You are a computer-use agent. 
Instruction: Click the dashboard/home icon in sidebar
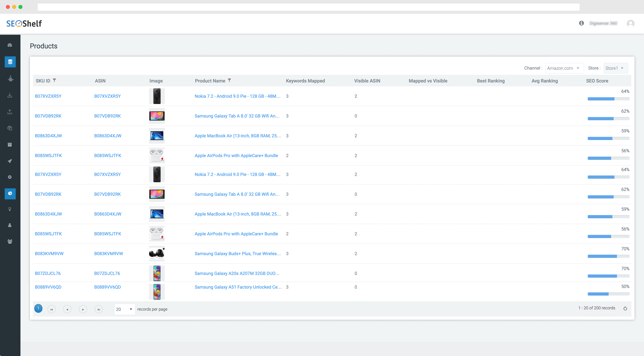pos(10,45)
